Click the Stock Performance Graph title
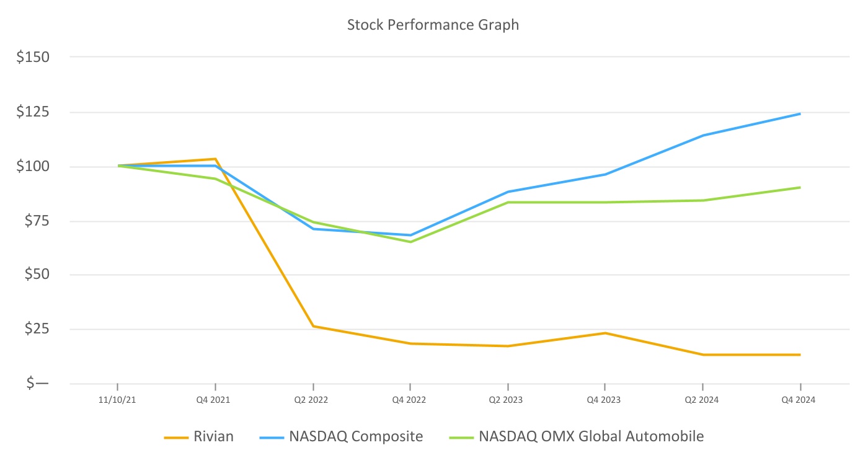Viewport: 868px width, 471px height. 433,25
